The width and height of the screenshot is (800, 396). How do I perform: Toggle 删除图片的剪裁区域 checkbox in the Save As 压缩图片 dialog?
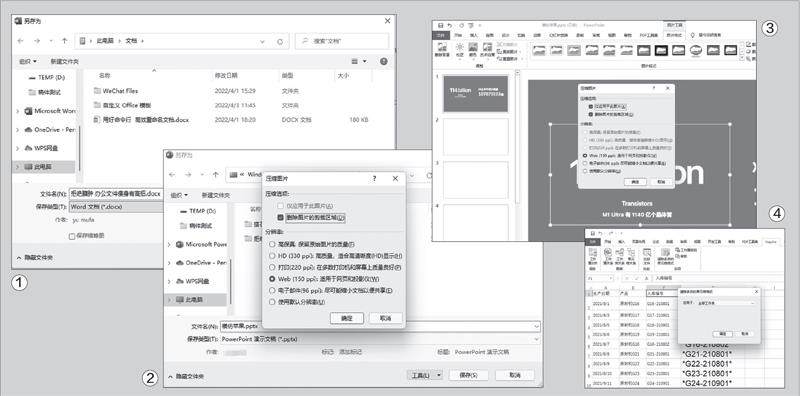click(280, 217)
